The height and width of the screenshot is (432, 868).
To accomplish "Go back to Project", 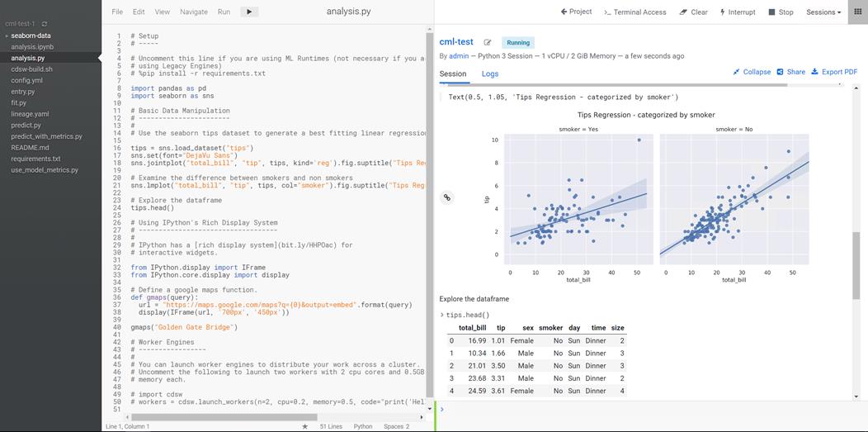I will pyautogui.click(x=576, y=12).
